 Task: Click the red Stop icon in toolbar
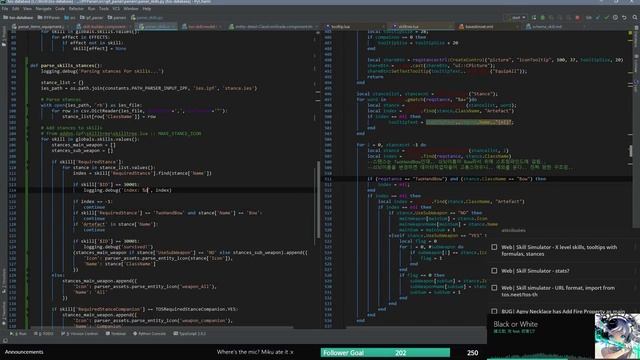(577, 18)
